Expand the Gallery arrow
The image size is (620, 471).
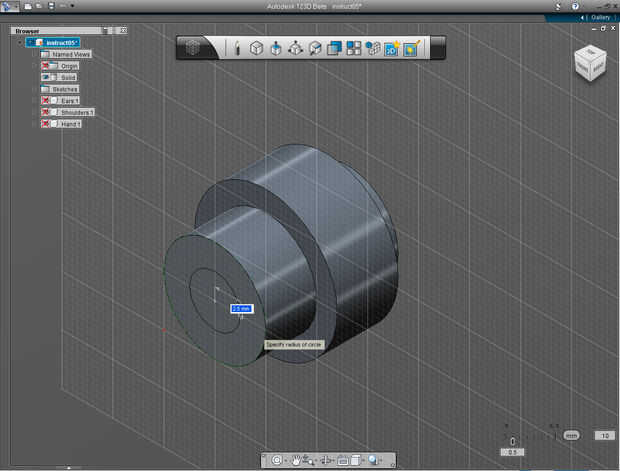[x=583, y=17]
